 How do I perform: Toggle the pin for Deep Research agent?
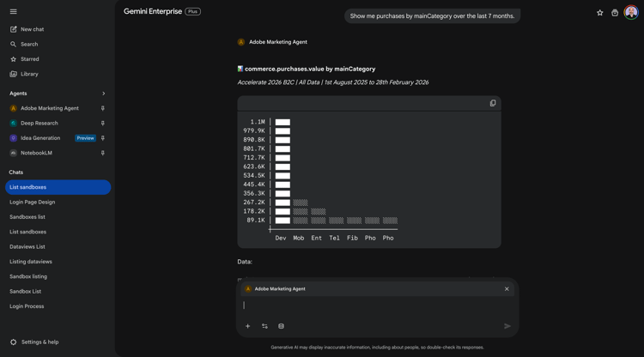coord(103,123)
